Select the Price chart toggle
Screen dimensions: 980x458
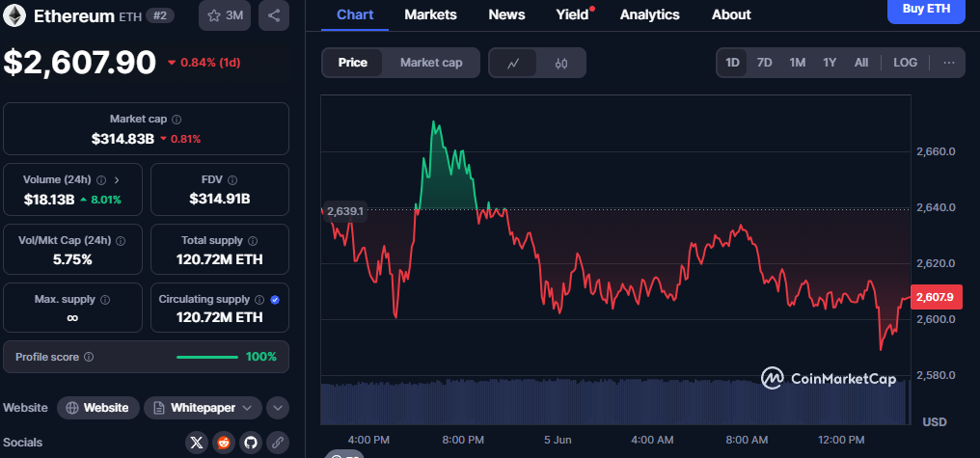352,63
